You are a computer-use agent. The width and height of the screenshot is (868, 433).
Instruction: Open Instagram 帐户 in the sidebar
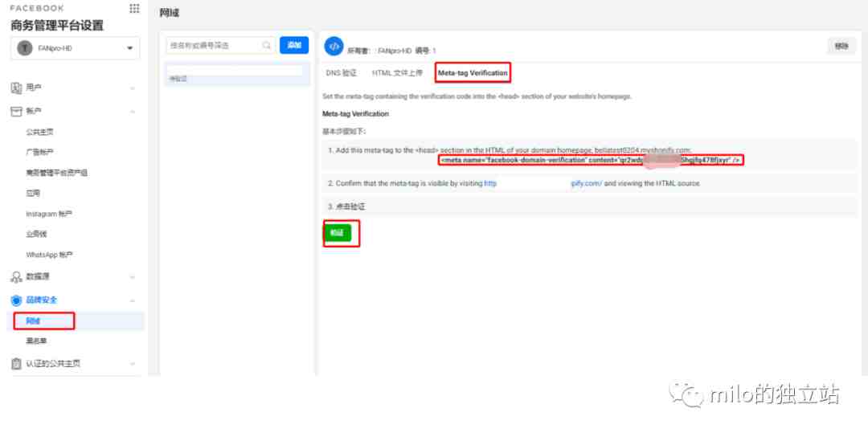click(49, 214)
